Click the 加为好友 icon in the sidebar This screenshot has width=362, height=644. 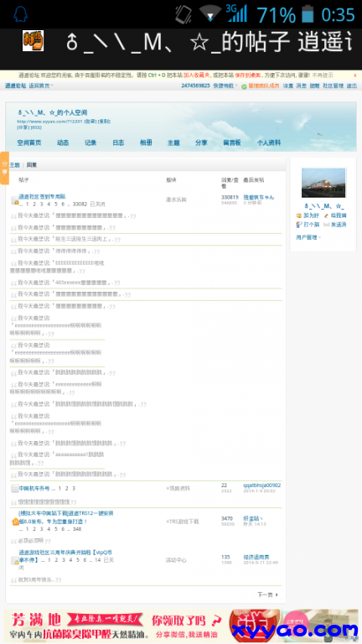coord(299,216)
